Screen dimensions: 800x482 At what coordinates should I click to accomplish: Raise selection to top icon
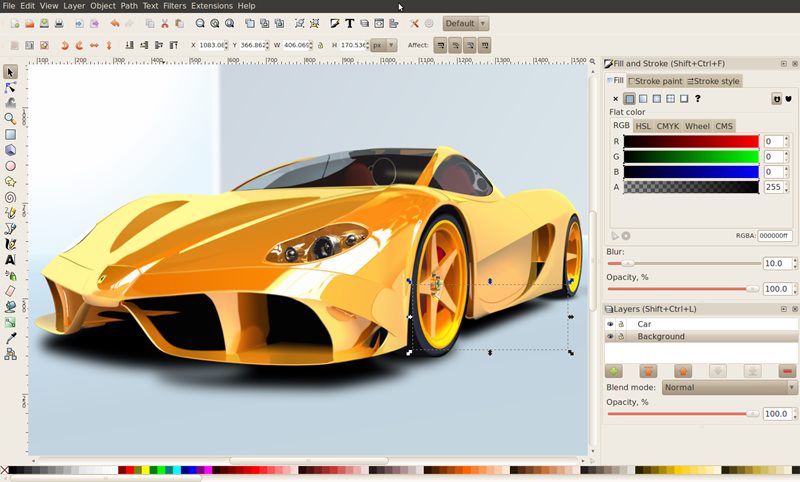[x=174, y=45]
